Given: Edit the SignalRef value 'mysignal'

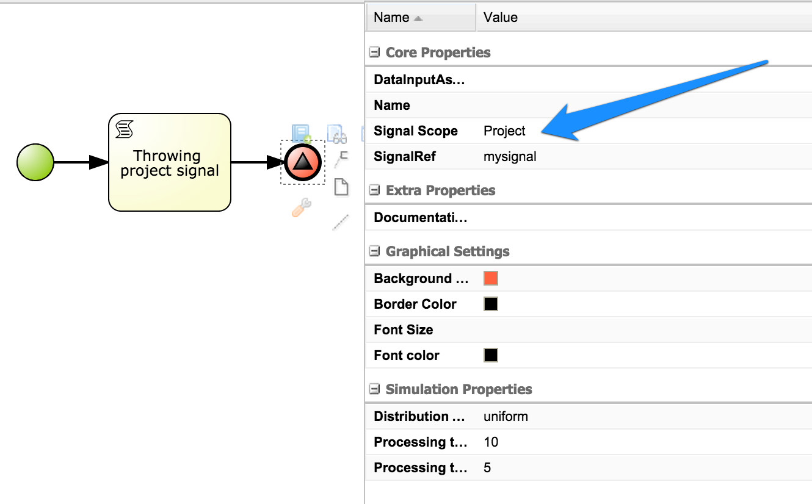Looking at the screenshot, I should (510, 157).
